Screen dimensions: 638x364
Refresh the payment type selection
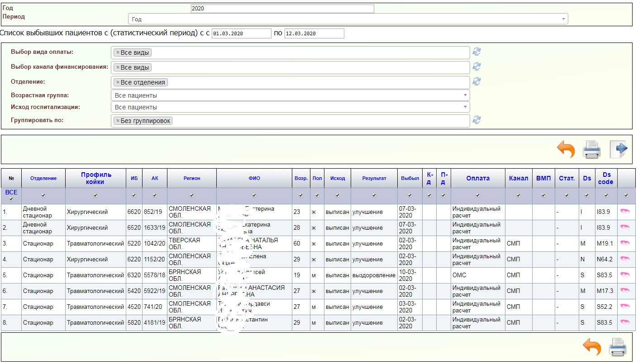pyautogui.click(x=476, y=52)
